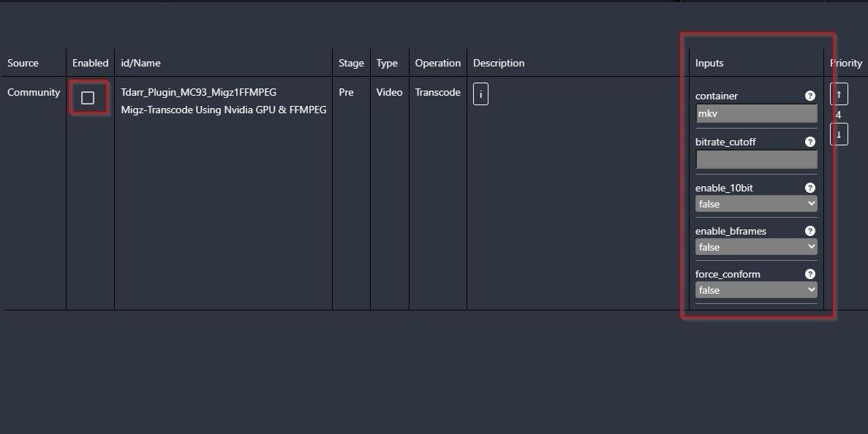Enable the Migz-Transcode plugin checkbox
Screen dimensions: 868x434
click(x=88, y=96)
